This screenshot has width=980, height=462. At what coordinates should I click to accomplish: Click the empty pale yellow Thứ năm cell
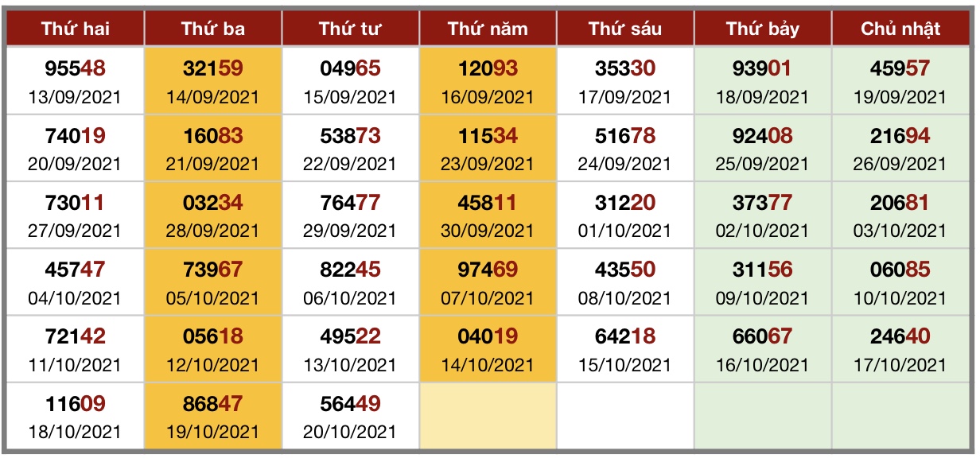tap(488, 417)
